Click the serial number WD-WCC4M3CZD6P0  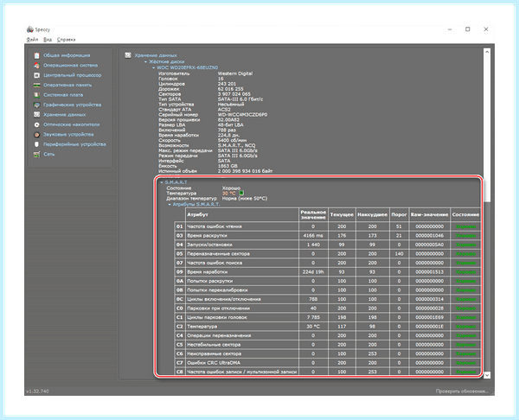point(242,115)
